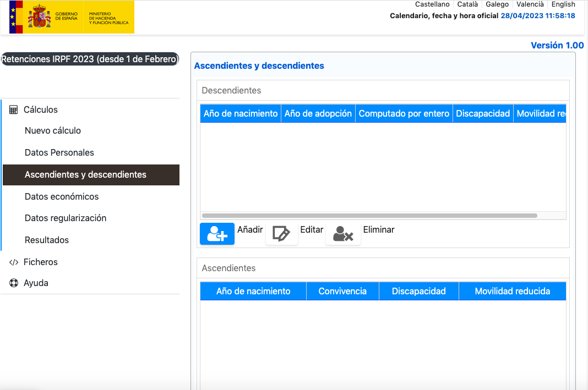Image resolution: width=588 pixels, height=390 pixels.
Task: Switch language to Català
Action: (467, 4)
